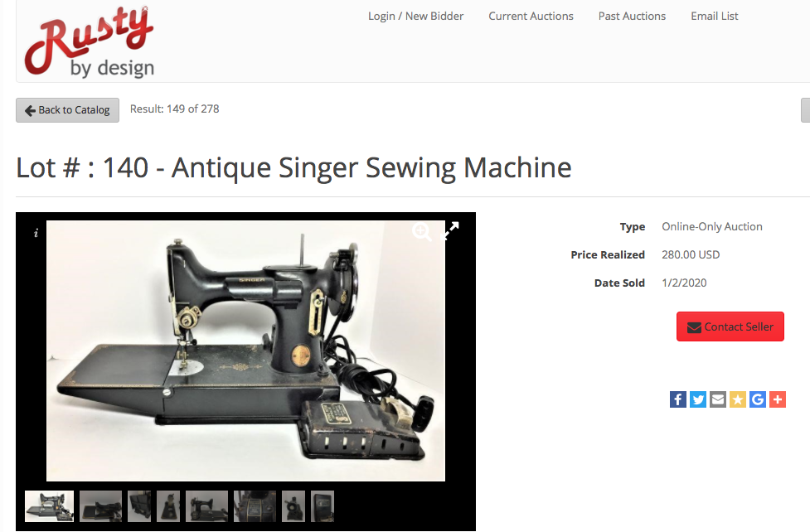Screen dimensions: 810x532
Task: Share the lot on Facebook
Action: point(677,399)
